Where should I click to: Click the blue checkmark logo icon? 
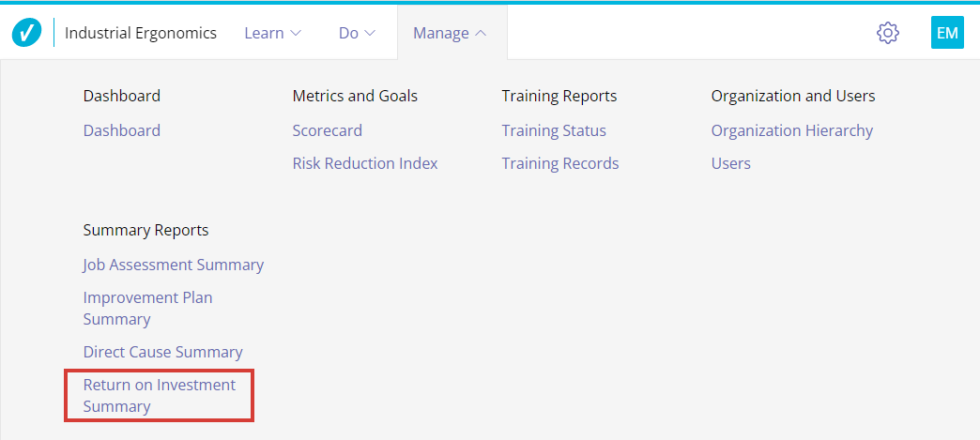click(x=26, y=33)
